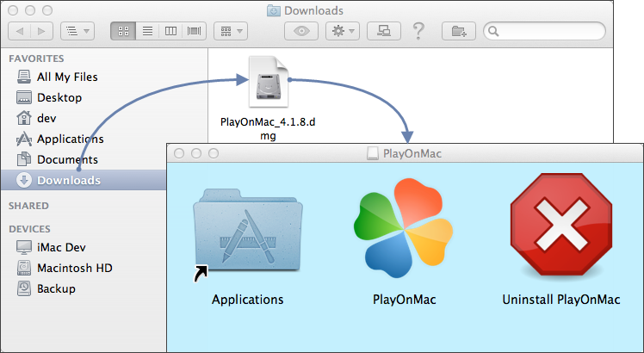Image resolution: width=644 pixels, height=353 pixels.
Task: Click the Quick Look eye button
Action: [x=301, y=31]
